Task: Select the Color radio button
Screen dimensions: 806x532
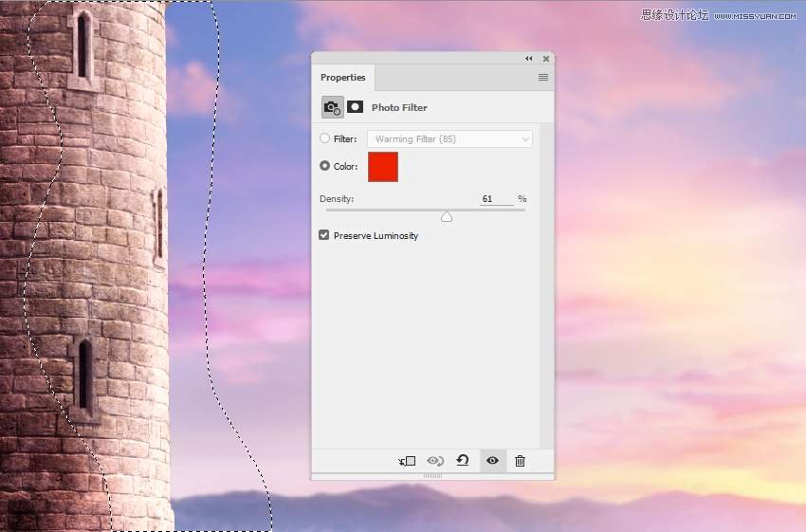Action: click(x=325, y=166)
